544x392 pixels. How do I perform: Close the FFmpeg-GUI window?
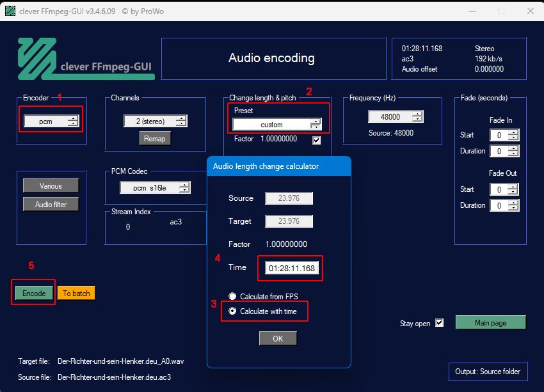[531, 11]
